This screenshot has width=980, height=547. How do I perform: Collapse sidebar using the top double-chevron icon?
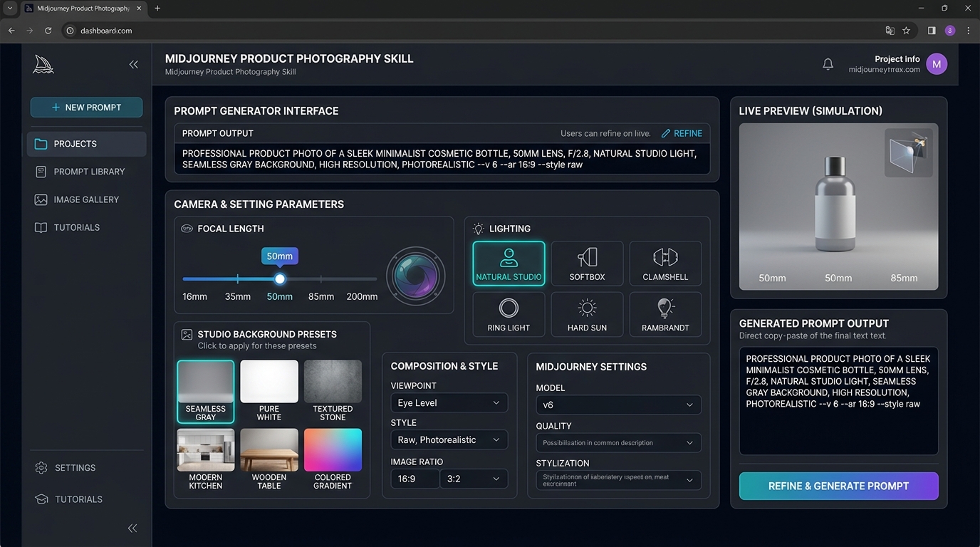tap(133, 65)
